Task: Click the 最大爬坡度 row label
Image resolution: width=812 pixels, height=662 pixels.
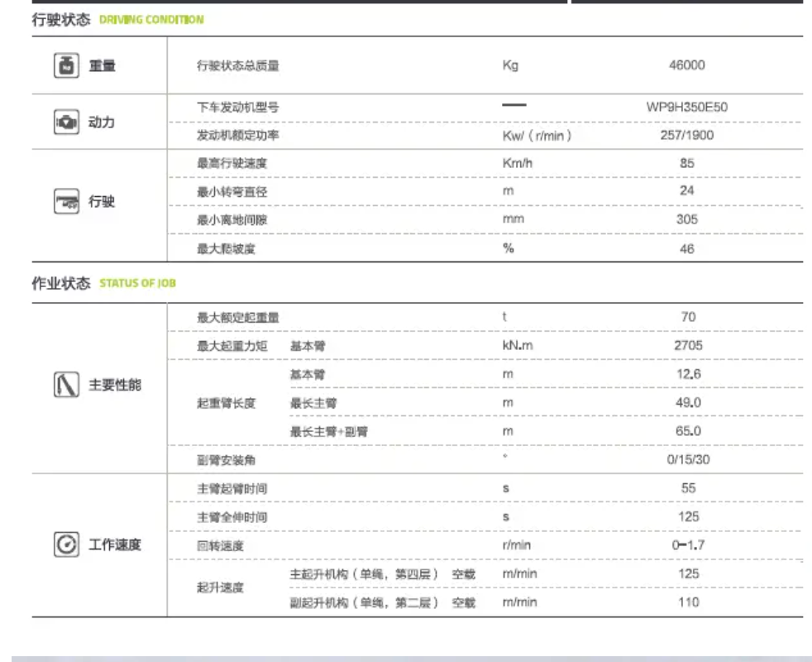Action: pyautogui.click(x=227, y=249)
